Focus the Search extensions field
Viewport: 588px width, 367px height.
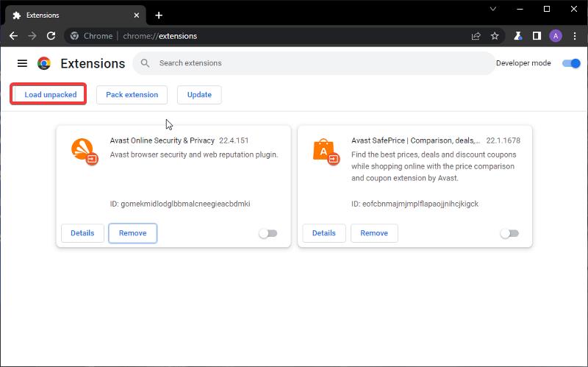[x=316, y=63]
